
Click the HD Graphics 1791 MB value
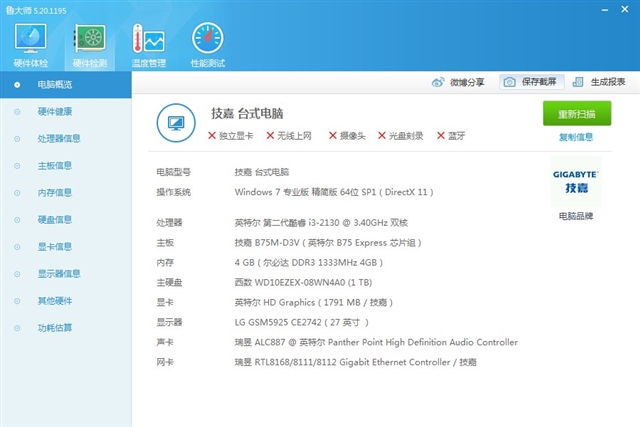pyautogui.click(x=313, y=302)
